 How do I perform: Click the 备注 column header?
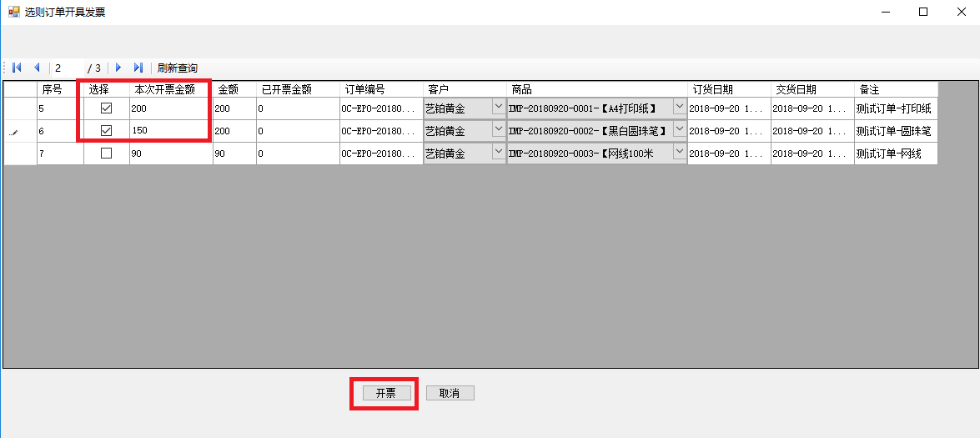[897, 89]
